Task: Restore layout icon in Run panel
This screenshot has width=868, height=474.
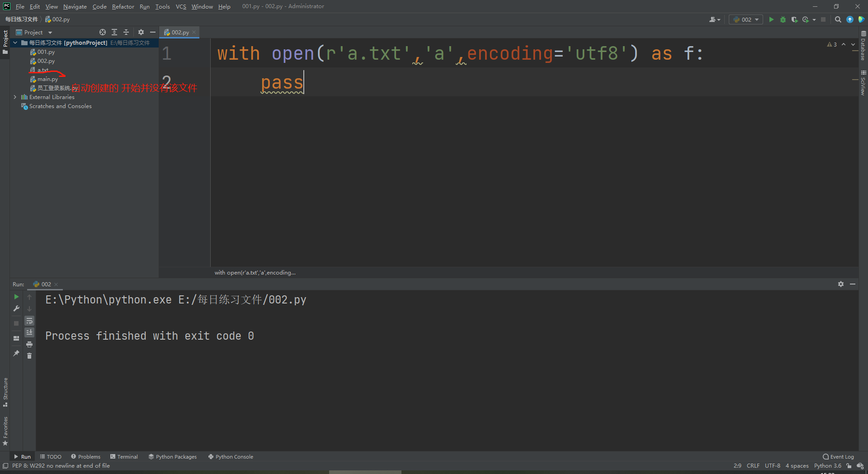Action: tap(16, 338)
